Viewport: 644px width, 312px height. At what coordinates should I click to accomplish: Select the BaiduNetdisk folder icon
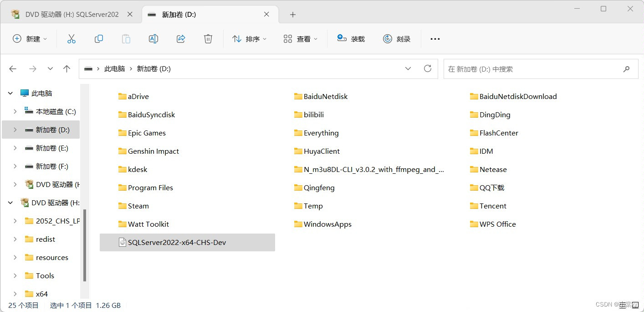pos(298,96)
